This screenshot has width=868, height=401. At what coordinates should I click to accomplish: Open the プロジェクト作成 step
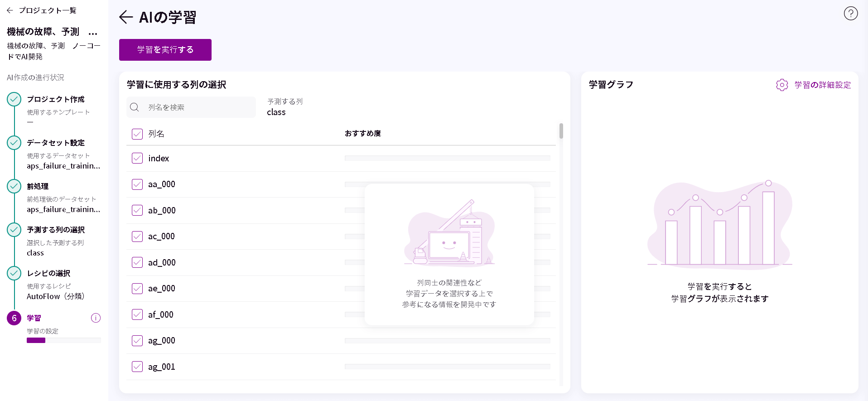(x=56, y=99)
